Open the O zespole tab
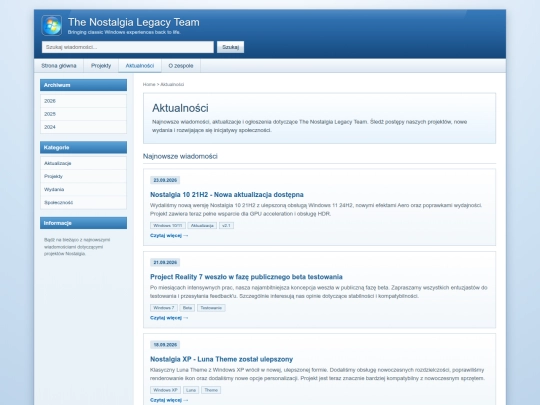The height and width of the screenshot is (405, 540). 181,66
